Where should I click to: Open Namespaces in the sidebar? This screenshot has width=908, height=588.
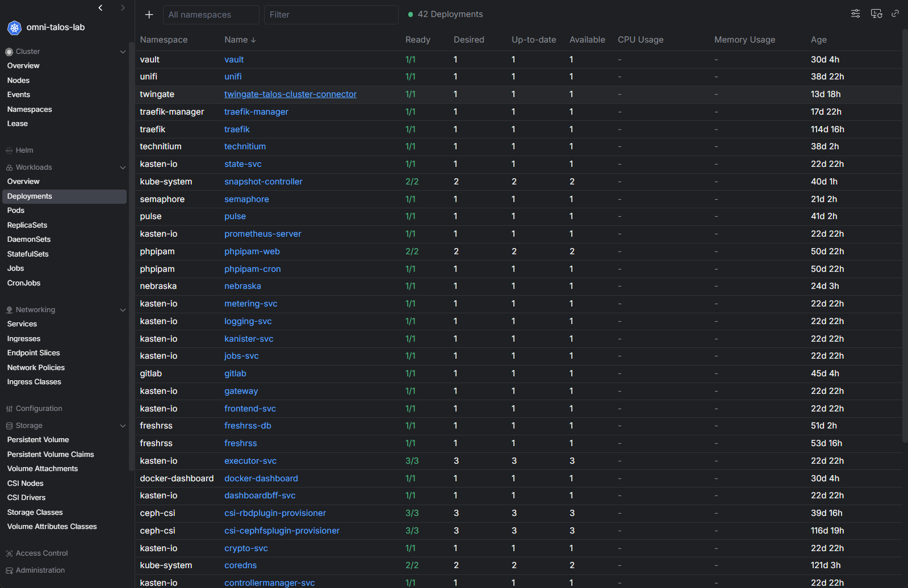[x=30, y=110]
